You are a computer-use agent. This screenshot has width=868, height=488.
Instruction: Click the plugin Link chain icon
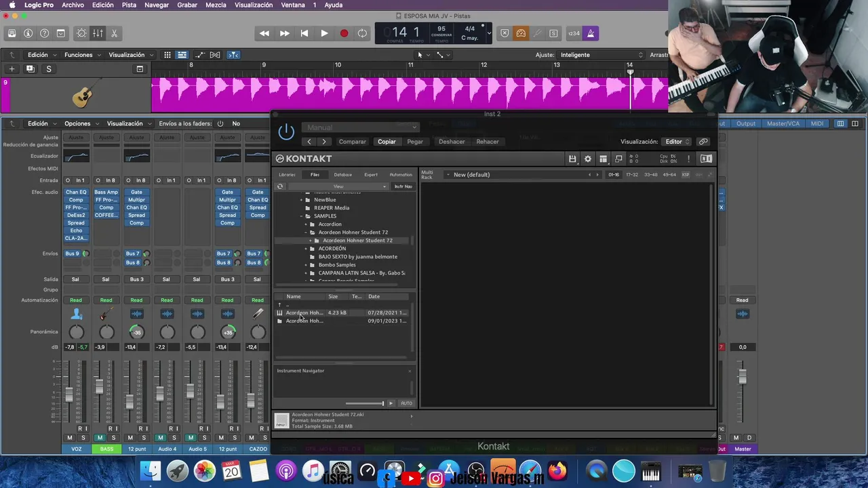tap(703, 142)
